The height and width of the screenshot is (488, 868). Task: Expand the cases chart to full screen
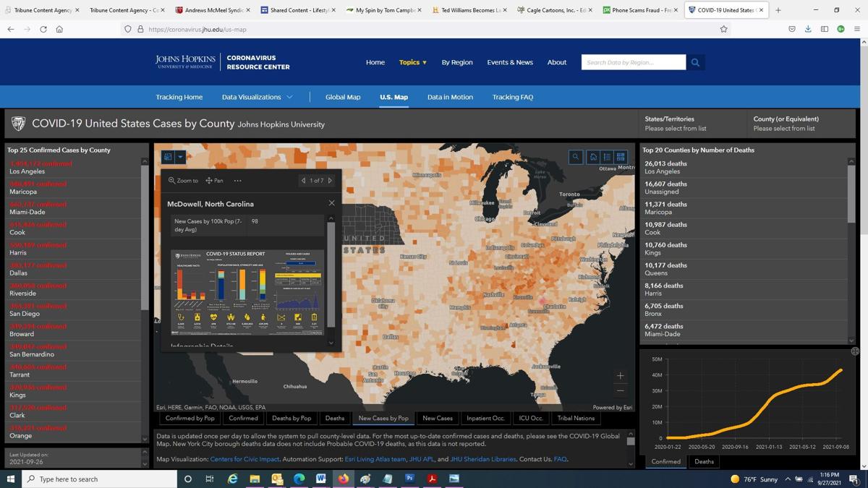point(855,351)
